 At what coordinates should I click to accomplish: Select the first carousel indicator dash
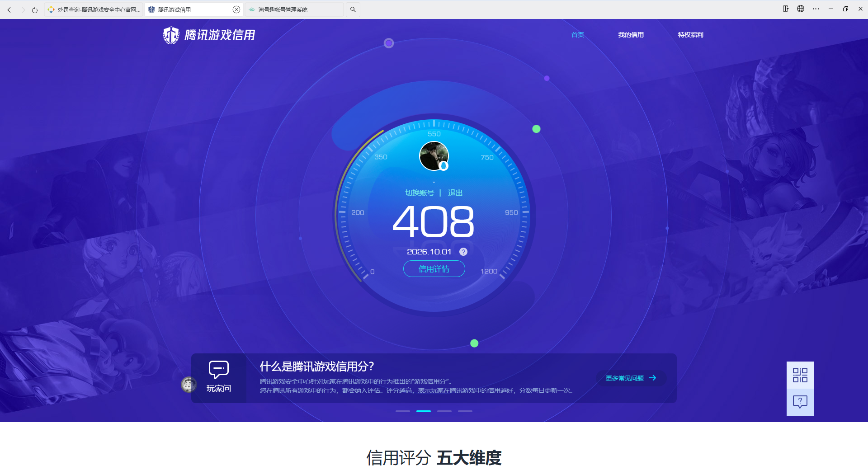click(403, 411)
